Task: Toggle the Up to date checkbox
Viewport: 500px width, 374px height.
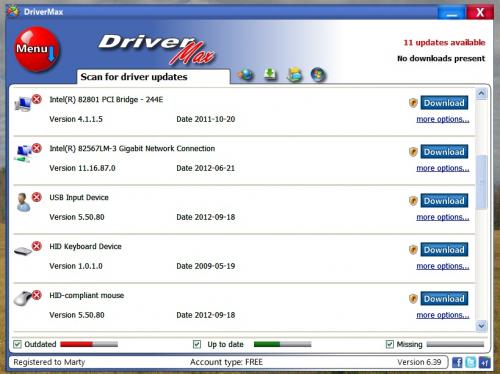Action: coord(197,344)
